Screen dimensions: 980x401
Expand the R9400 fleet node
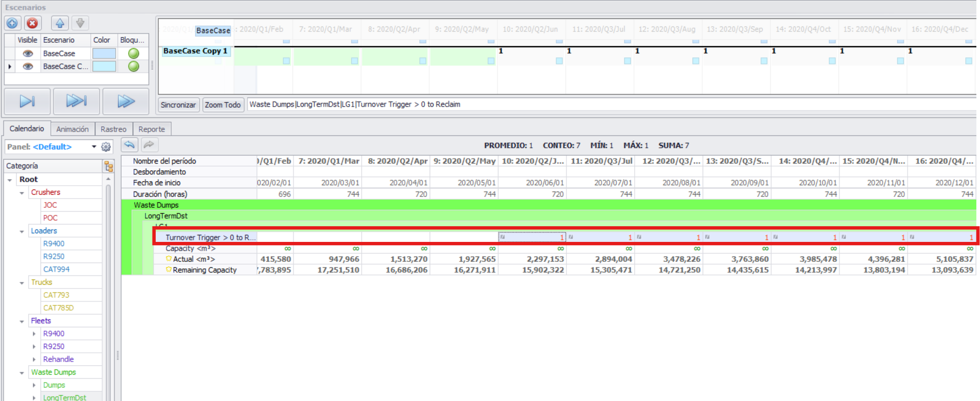(34, 334)
